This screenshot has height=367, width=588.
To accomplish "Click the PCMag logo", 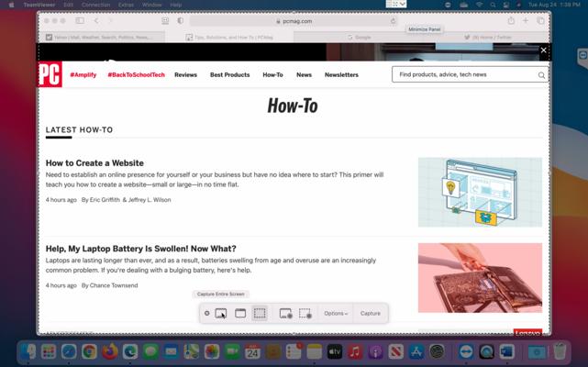I will click(50, 74).
